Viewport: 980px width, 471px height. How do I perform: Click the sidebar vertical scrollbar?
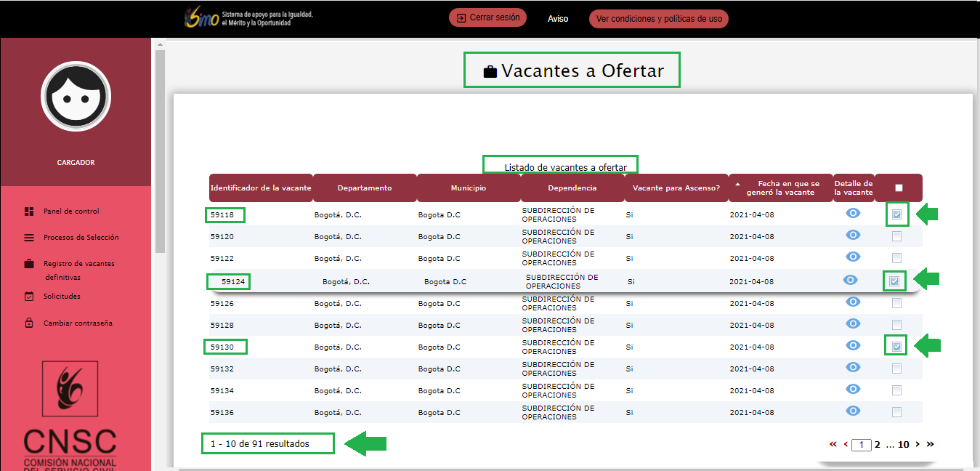coord(160,145)
